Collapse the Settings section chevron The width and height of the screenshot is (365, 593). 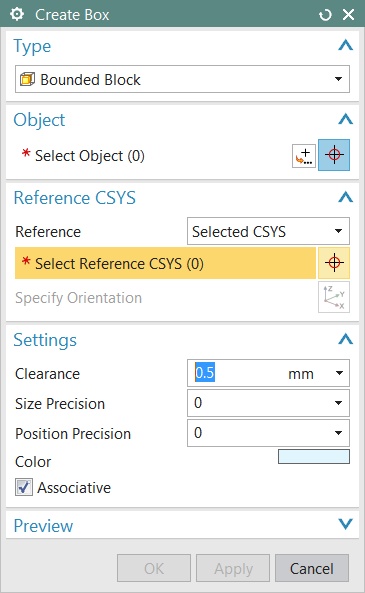tap(345, 339)
